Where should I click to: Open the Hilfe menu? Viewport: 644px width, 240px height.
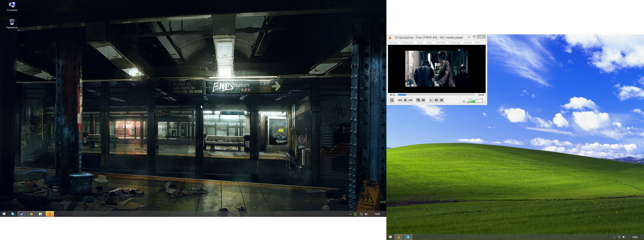(478, 43)
